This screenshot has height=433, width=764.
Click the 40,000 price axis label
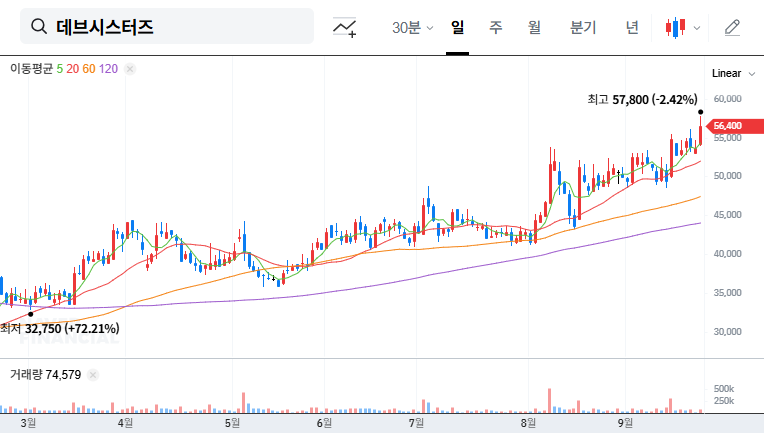[727, 254]
